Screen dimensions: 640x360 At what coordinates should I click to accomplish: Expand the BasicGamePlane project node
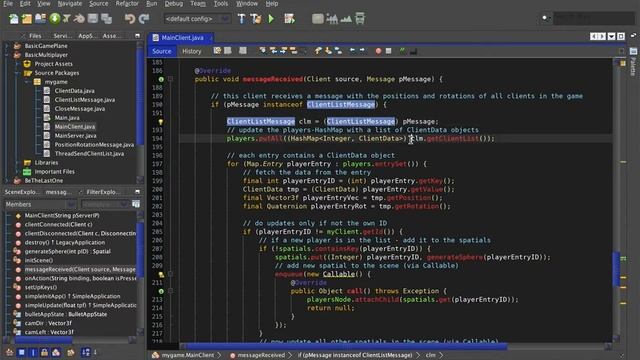tap(7, 46)
